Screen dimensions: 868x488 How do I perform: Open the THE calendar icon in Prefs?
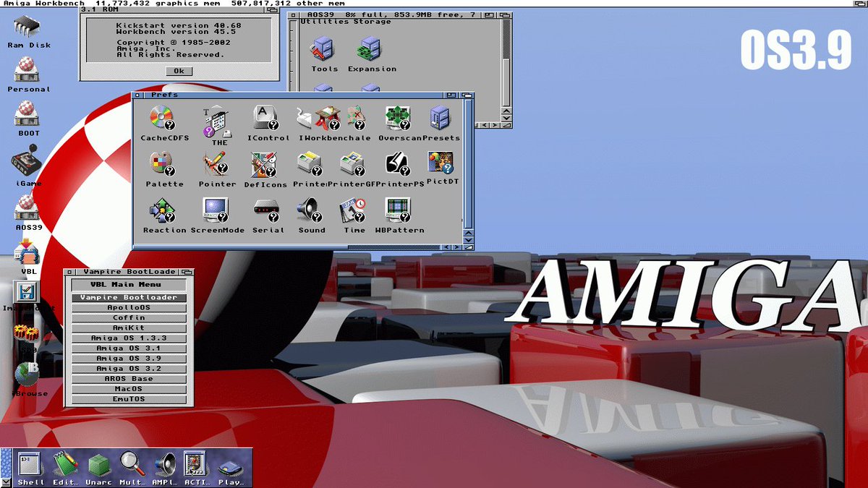coord(217,123)
